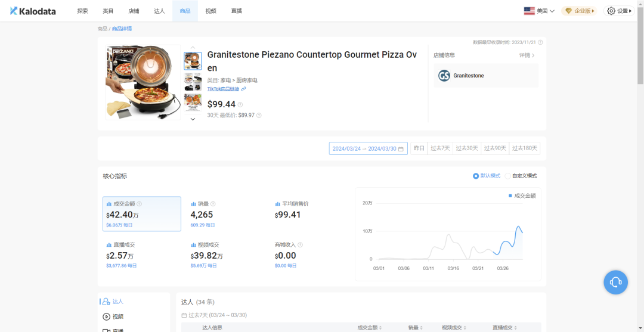The height and width of the screenshot is (332, 644).
Task: Open the 达人 top navigation tab
Action: pos(159,11)
